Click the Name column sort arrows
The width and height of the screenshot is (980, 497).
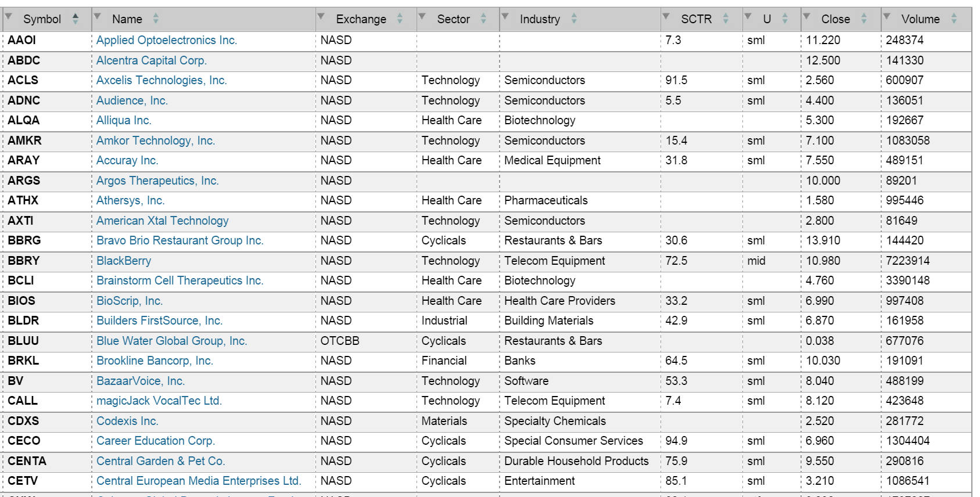[x=156, y=19]
